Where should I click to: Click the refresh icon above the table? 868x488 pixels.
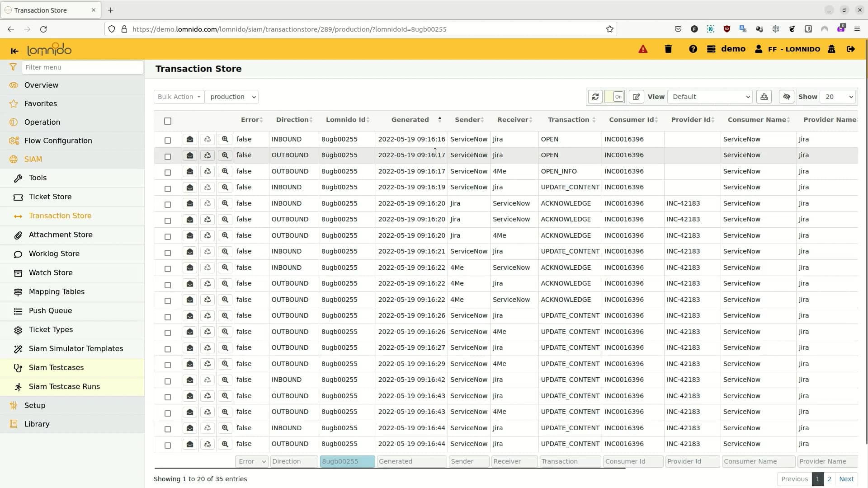(595, 96)
